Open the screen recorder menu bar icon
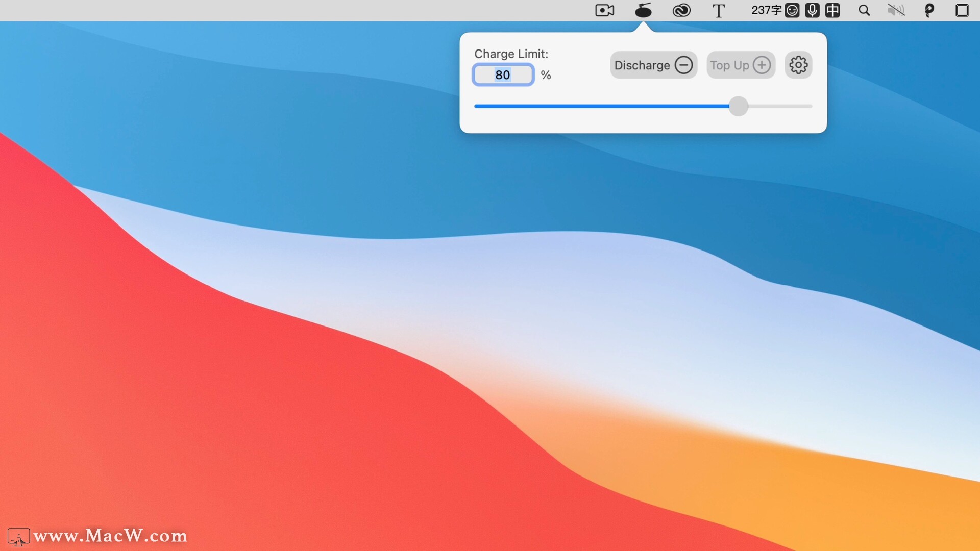Viewport: 980px width, 551px height. (604, 10)
